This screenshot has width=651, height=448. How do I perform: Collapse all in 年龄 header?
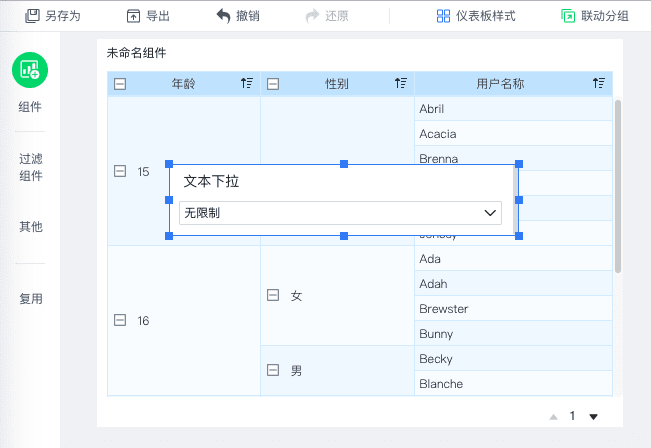point(120,84)
